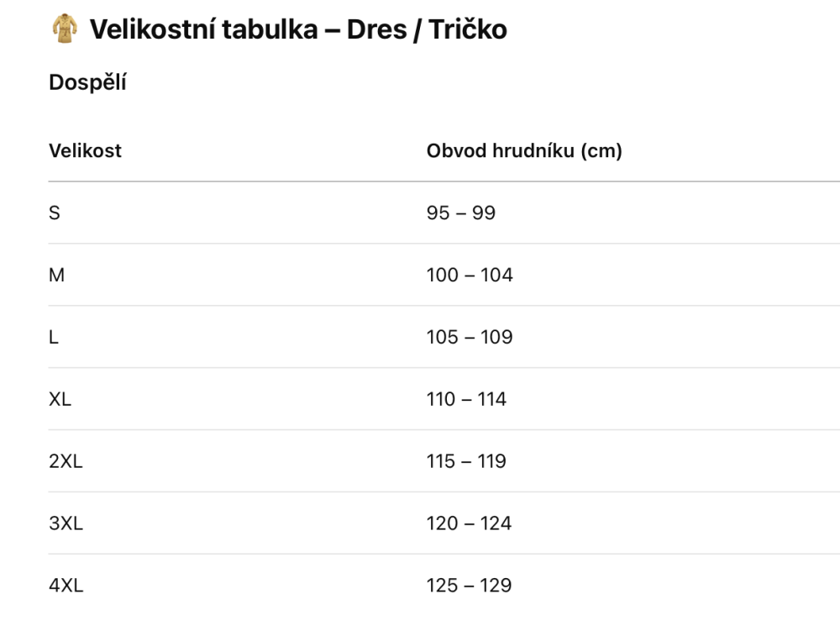Click the 4XL size cell
This screenshot has width=840, height=636.
pyautogui.click(x=66, y=586)
